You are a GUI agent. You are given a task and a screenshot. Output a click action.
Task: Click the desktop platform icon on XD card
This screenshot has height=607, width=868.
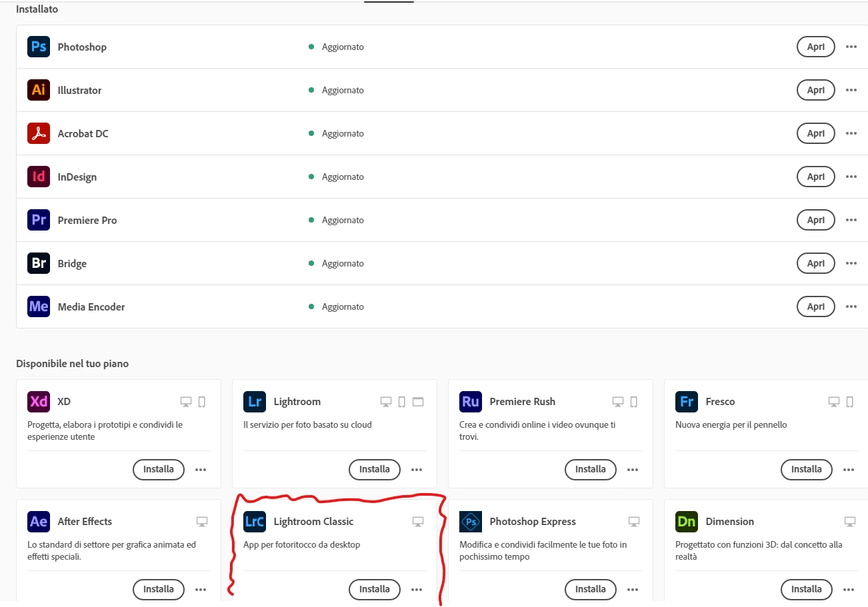(186, 402)
